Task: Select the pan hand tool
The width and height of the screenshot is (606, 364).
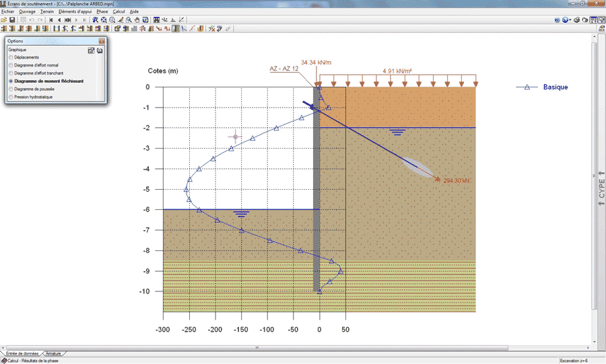Action: (137, 20)
